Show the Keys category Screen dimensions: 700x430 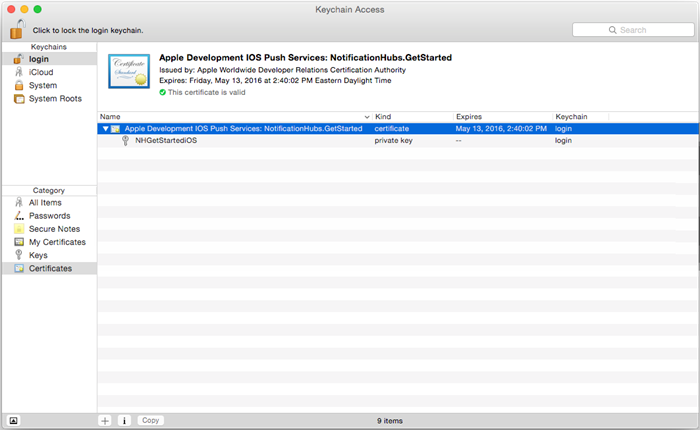pos(49,255)
